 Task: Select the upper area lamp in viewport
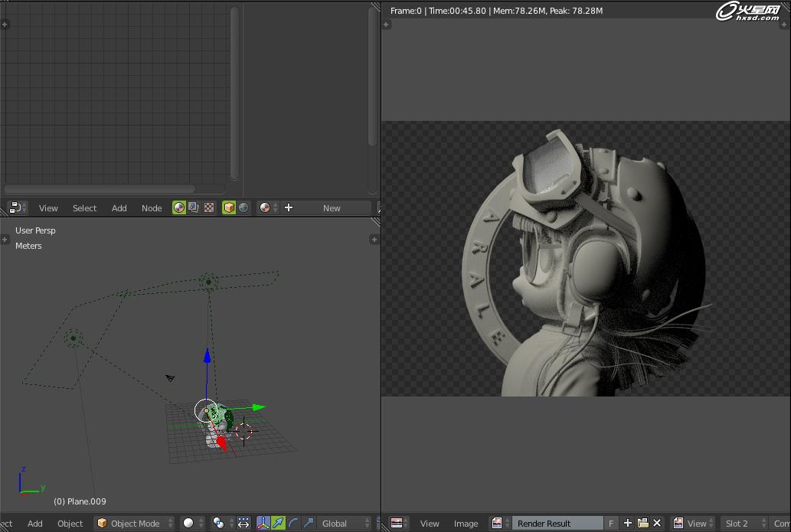208,282
